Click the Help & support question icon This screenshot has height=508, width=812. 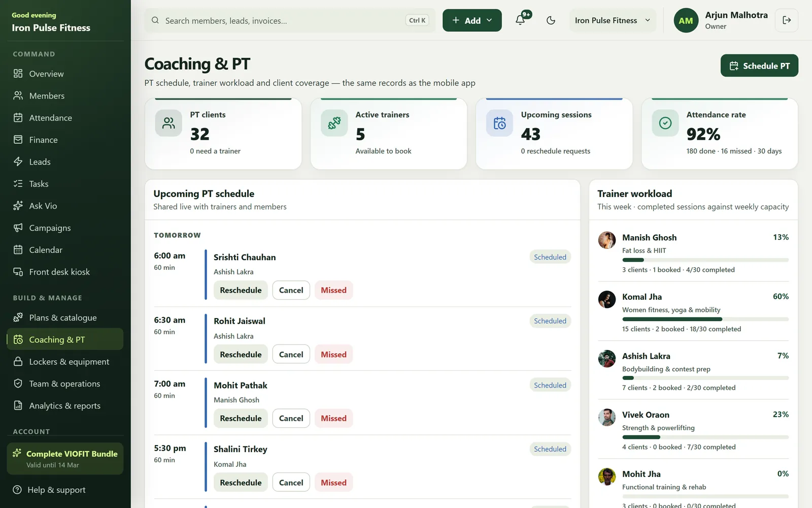click(x=17, y=490)
